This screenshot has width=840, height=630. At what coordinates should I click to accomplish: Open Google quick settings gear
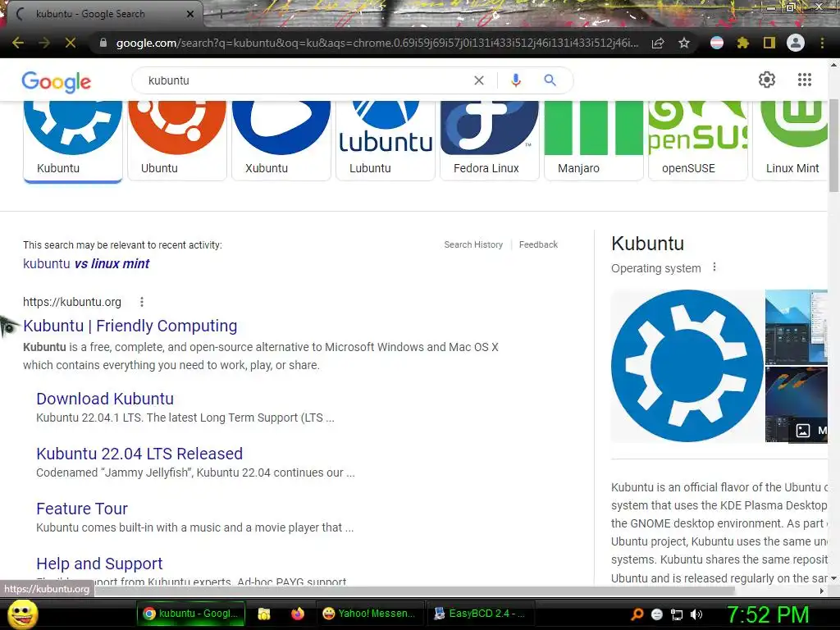(x=767, y=80)
